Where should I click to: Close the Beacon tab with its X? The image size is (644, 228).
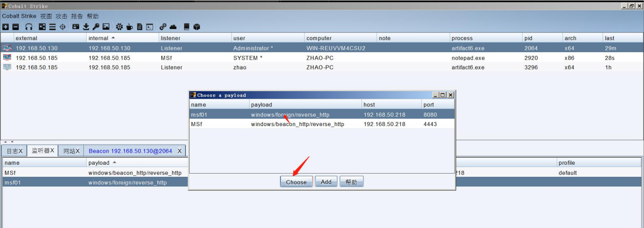180,151
